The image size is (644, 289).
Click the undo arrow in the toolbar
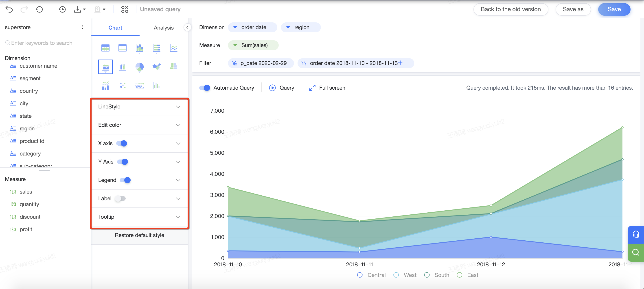coord(9,9)
